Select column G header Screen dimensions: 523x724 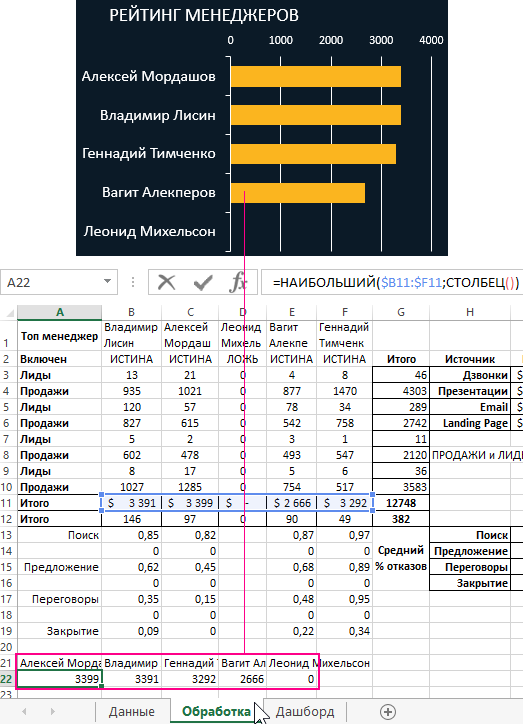[x=401, y=313]
